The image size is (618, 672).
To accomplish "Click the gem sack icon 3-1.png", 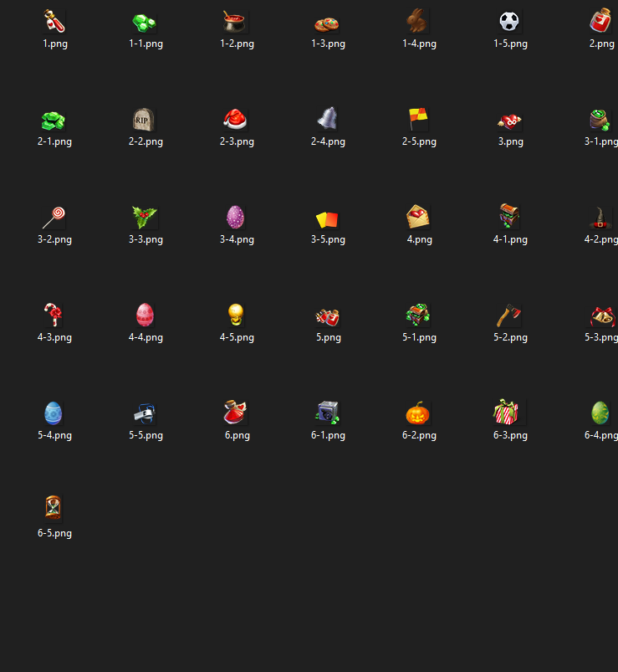I will coord(599,120).
